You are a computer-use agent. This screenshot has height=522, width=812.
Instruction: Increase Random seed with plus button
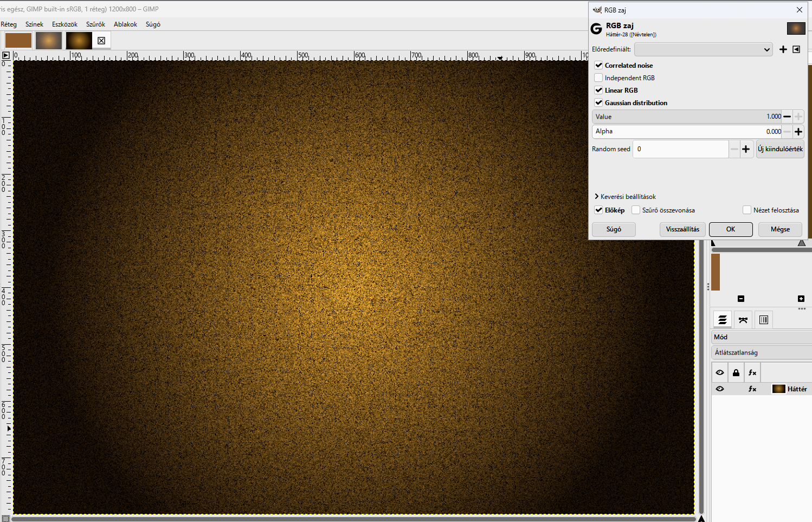pyautogui.click(x=746, y=149)
